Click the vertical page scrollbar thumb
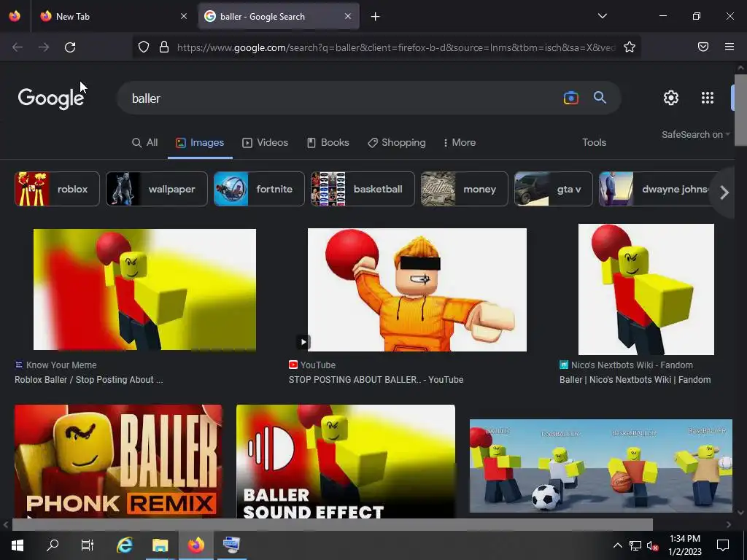 740,109
